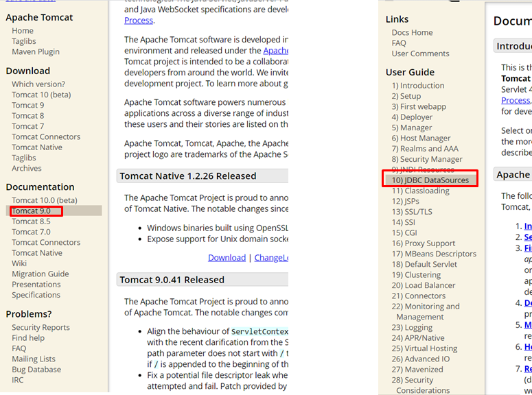The image size is (532, 395).
Task: Open the Tomcat 7.0 documentation link
Action: click(x=31, y=232)
